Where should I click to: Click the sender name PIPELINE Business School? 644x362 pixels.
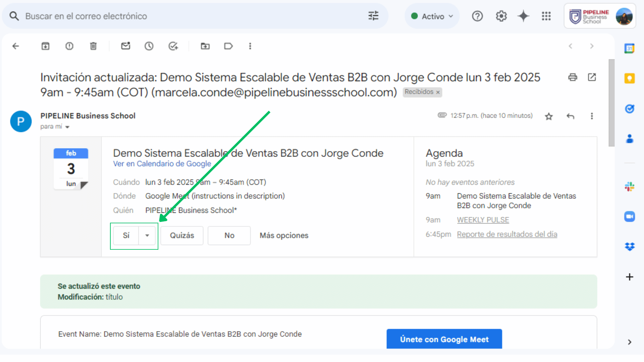[x=88, y=116]
